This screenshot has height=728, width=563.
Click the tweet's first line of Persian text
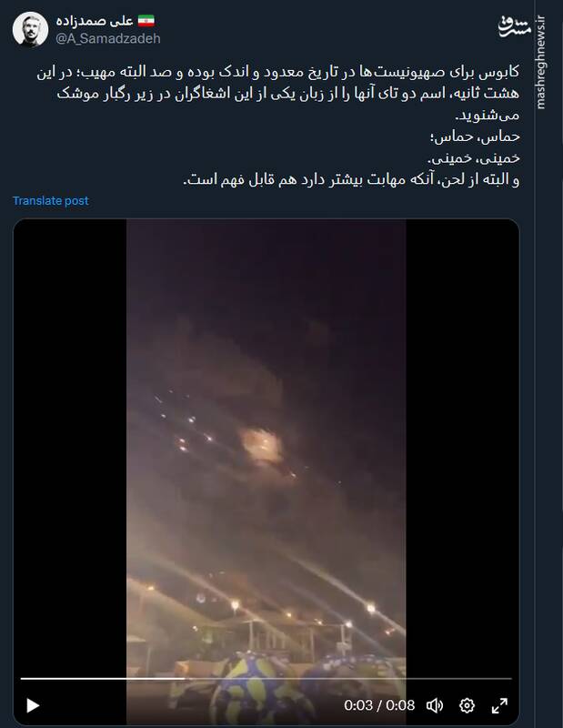point(278,73)
